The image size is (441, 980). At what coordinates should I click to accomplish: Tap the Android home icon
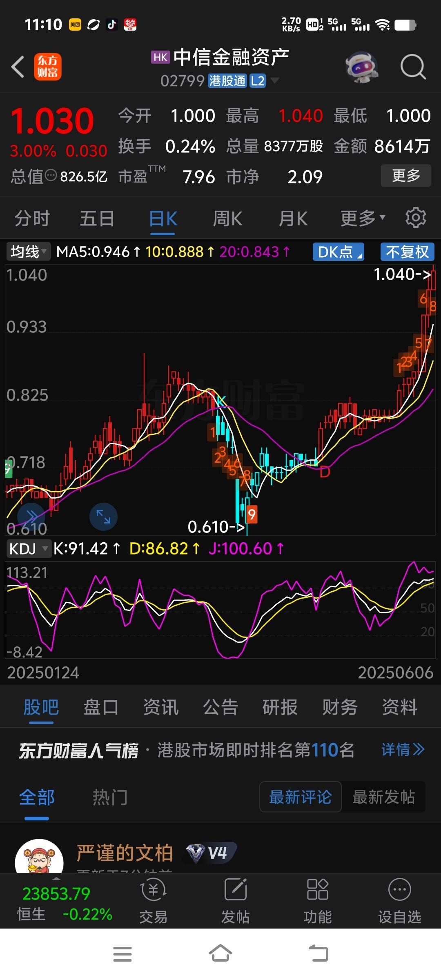[220, 953]
